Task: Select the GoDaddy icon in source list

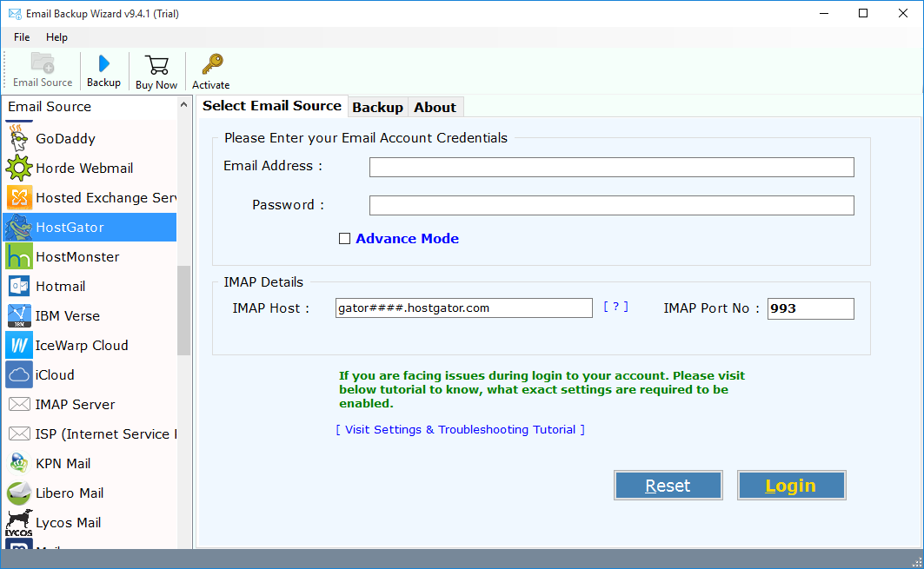Action: tap(18, 138)
